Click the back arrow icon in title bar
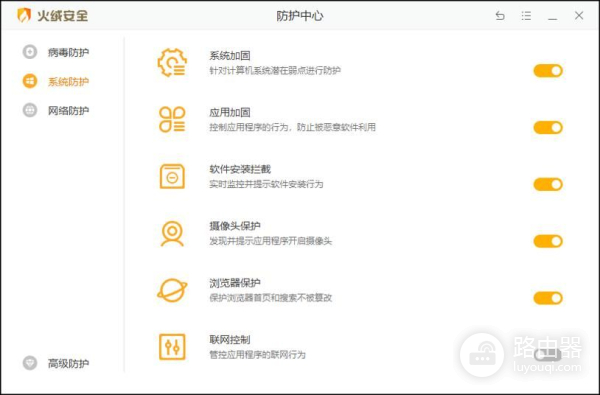The image size is (600, 395). point(500,16)
